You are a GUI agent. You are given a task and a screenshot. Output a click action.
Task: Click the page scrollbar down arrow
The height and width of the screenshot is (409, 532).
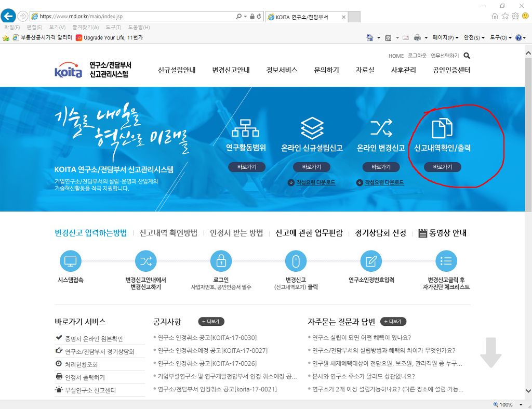tap(528, 391)
